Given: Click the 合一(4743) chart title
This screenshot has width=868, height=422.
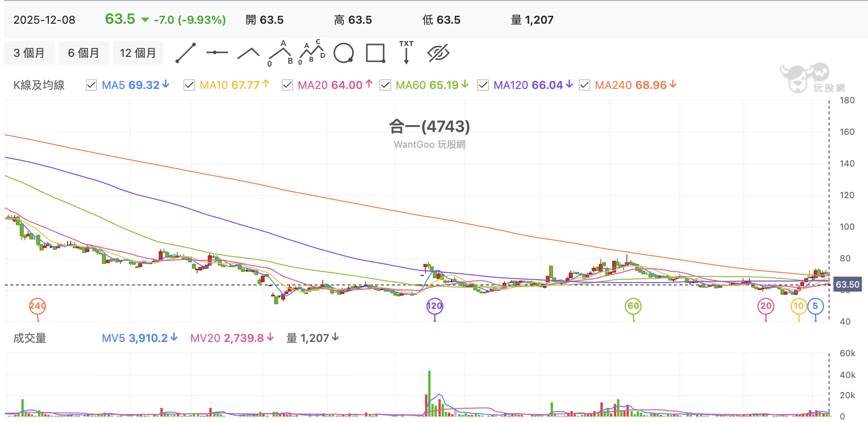Looking at the screenshot, I should coord(430,127).
